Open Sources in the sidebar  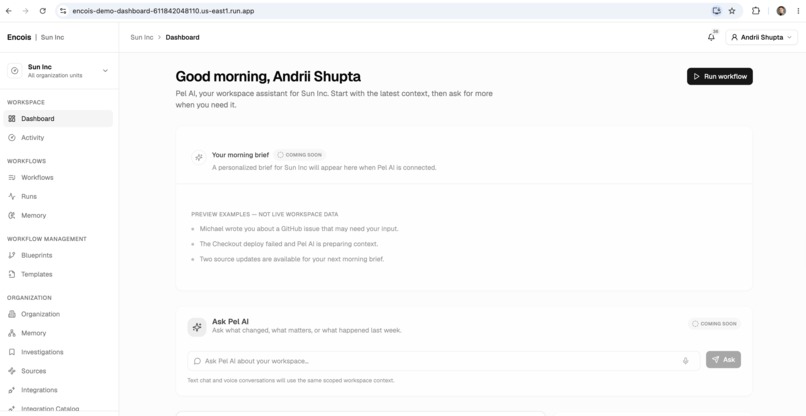coord(58,371)
